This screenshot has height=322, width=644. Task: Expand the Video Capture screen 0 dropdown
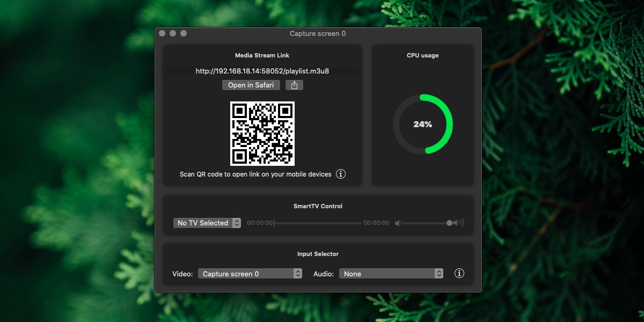251,274
